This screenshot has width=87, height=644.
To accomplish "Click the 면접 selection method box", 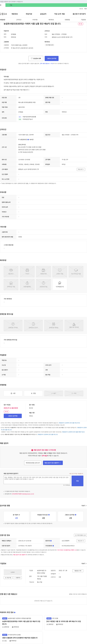I will tap(33, 393).
